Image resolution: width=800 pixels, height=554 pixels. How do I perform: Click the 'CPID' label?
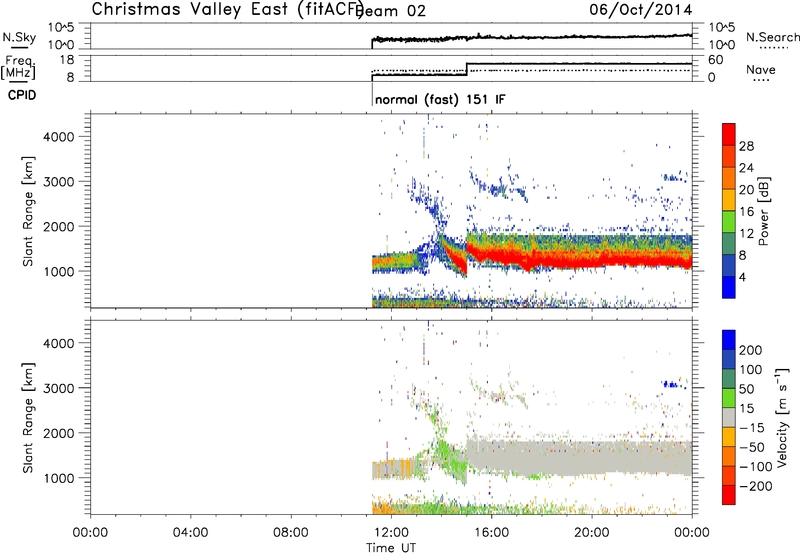point(22,95)
